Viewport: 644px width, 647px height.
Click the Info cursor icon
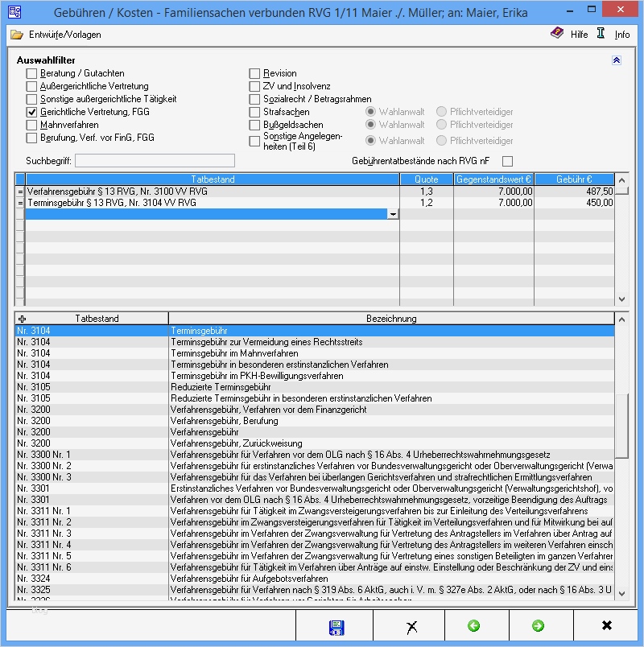click(601, 34)
